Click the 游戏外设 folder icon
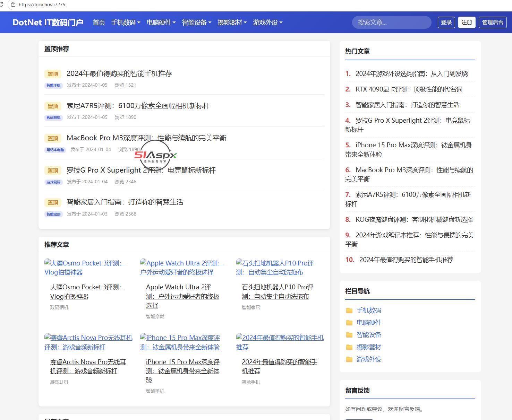 (x=349, y=359)
